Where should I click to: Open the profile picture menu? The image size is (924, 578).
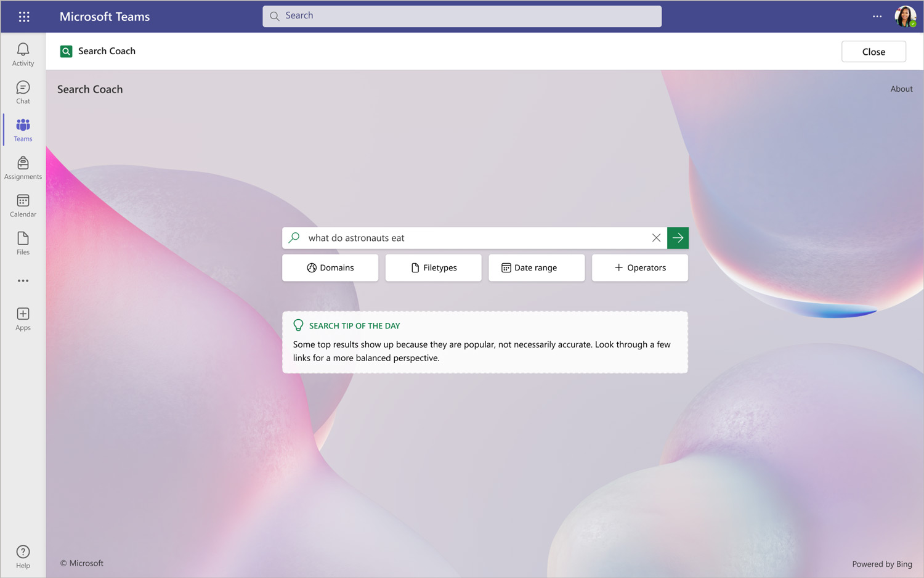click(x=905, y=17)
